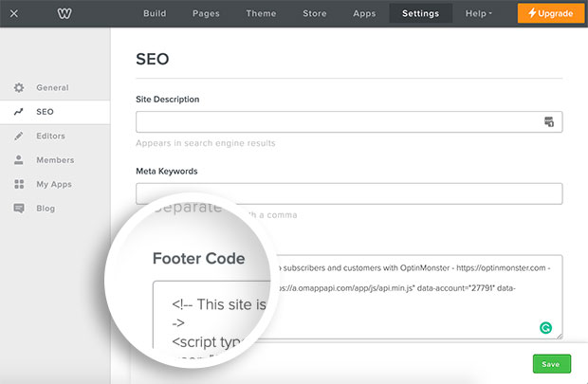Click the SEO page heading
The image size is (588, 384).
tap(153, 59)
